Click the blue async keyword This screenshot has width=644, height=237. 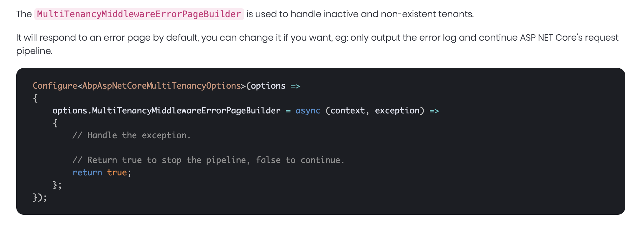pos(308,111)
